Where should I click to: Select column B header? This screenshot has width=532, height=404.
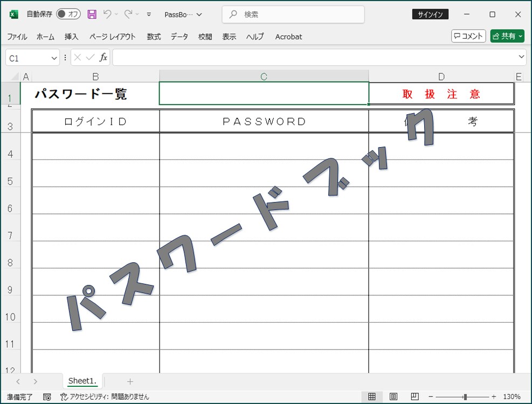tap(96, 76)
